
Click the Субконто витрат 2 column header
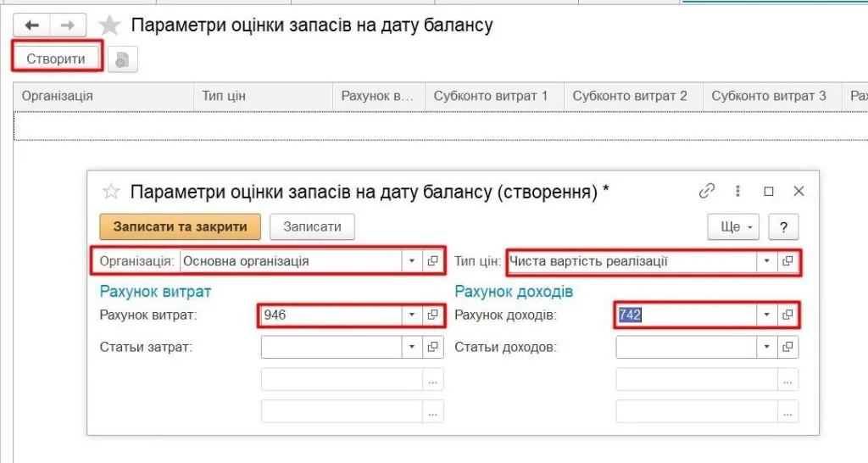633,96
